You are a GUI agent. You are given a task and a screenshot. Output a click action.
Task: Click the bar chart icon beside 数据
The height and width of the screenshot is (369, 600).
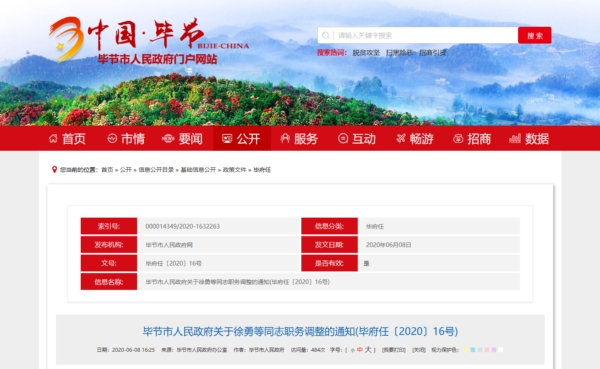tap(515, 139)
